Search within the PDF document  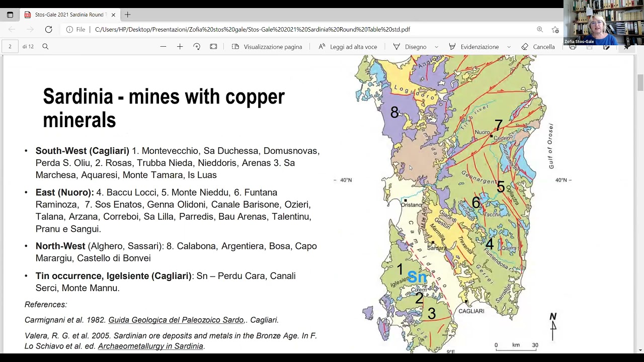click(x=45, y=46)
